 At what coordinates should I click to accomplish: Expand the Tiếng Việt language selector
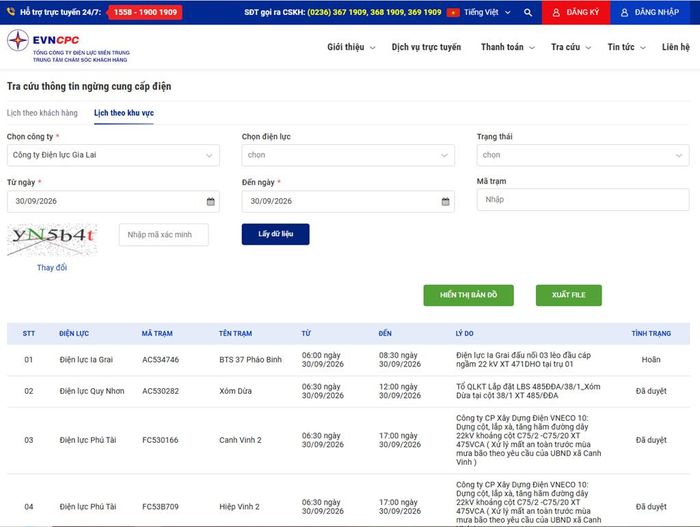[x=487, y=13]
